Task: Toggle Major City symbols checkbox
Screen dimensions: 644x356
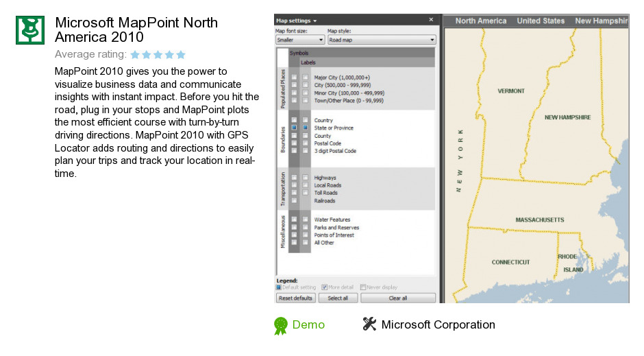Action: pos(294,78)
